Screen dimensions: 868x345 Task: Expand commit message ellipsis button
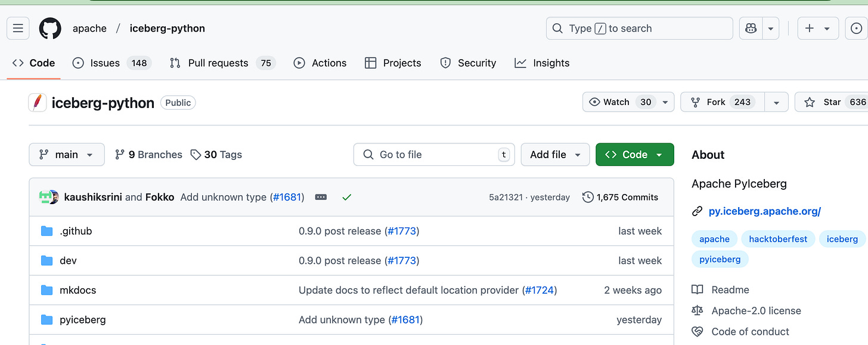pyautogui.click(x=321, y=197)
